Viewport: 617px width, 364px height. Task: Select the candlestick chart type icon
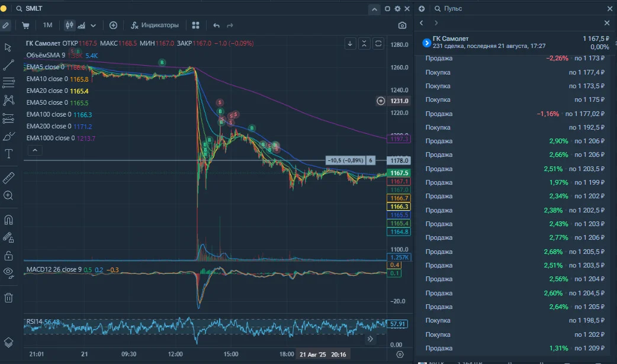tap(69, 25)
